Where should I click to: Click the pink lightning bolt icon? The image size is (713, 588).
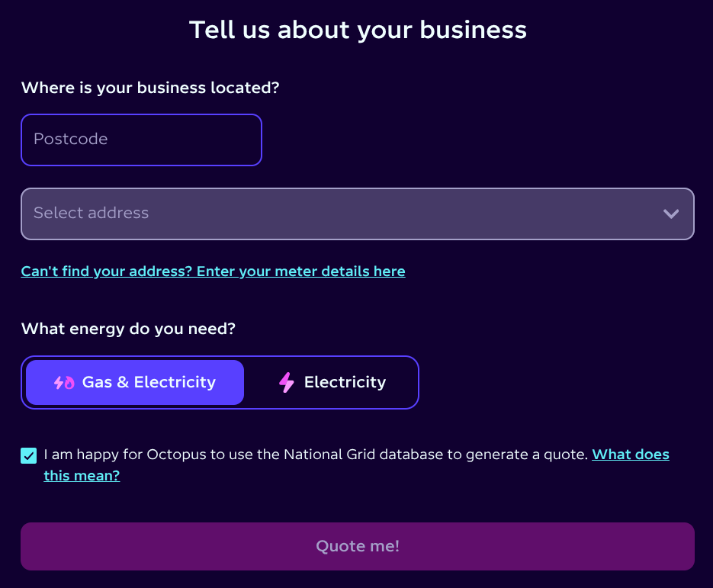click(287, 383)
